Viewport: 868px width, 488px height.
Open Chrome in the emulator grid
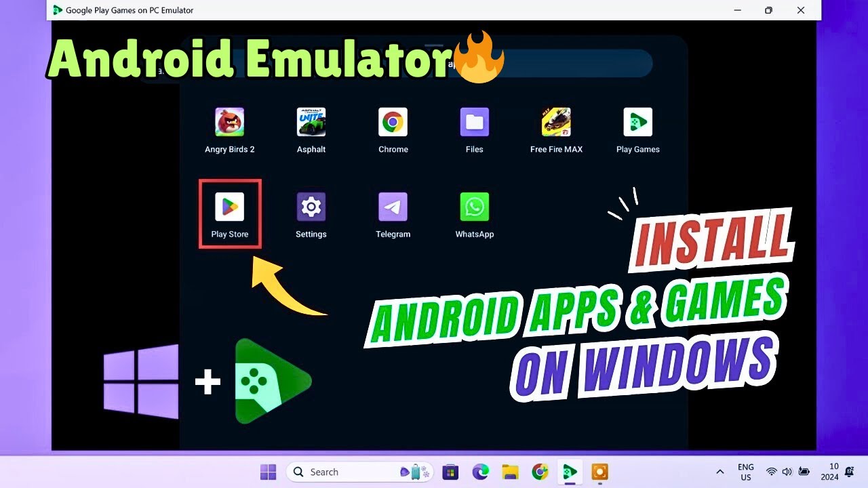tap(393, 123)
